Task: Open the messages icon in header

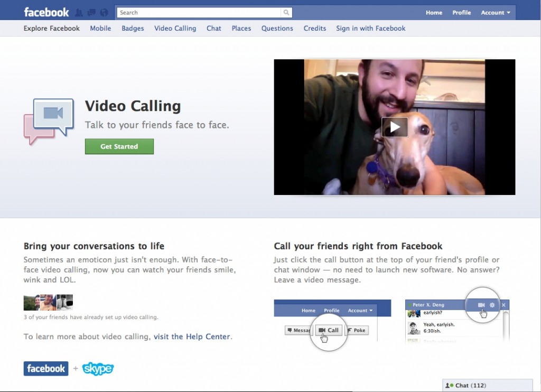Action: (x=91, y=13)
